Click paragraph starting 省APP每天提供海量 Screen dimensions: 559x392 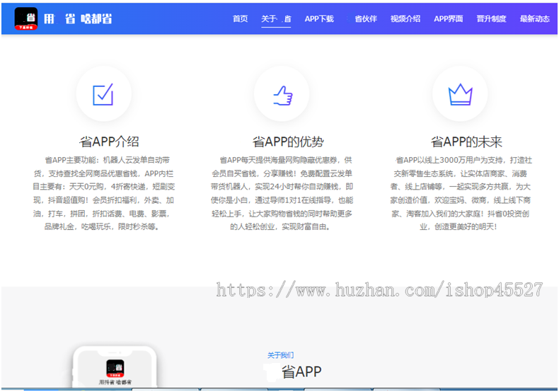coord(282,193)
